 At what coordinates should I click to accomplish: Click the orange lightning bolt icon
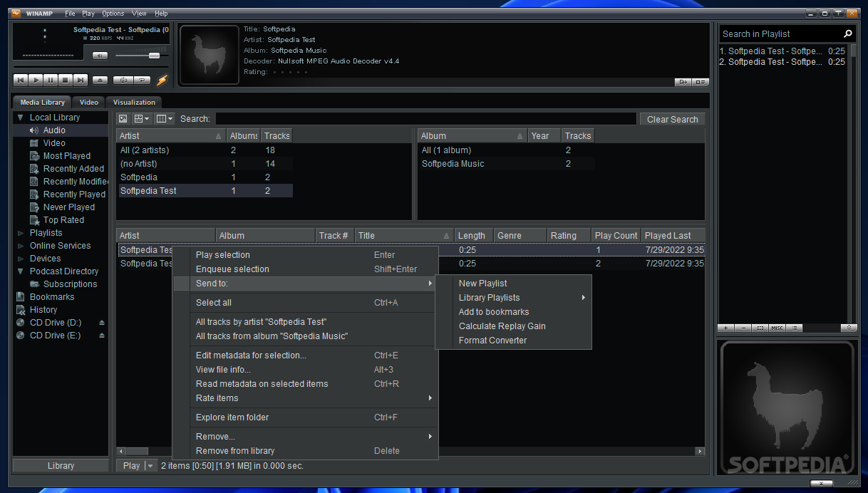pos(162,81)
